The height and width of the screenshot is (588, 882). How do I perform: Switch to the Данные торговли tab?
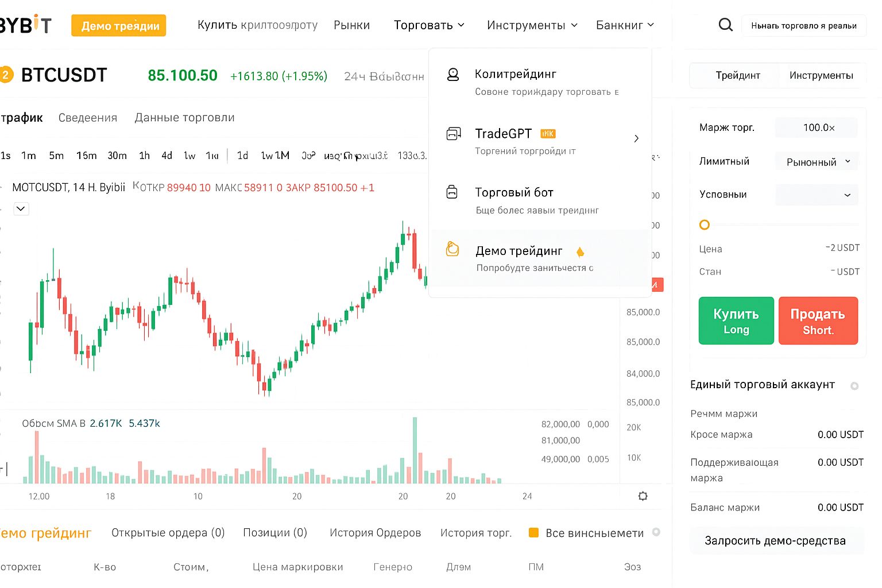pyautogui.click(x=184, y=118)
